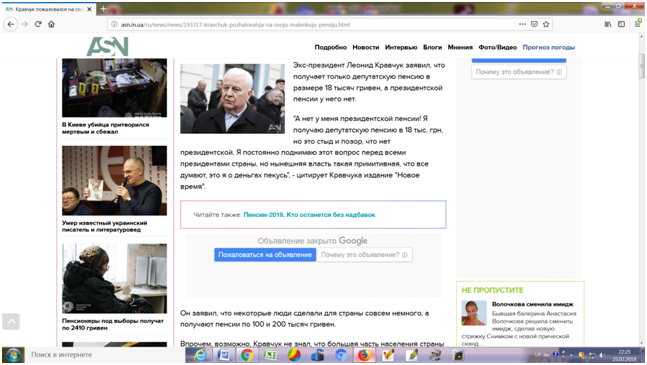The image size is (647, 365).
Task: Click the ASN site logo
Action: pos(108,46)
